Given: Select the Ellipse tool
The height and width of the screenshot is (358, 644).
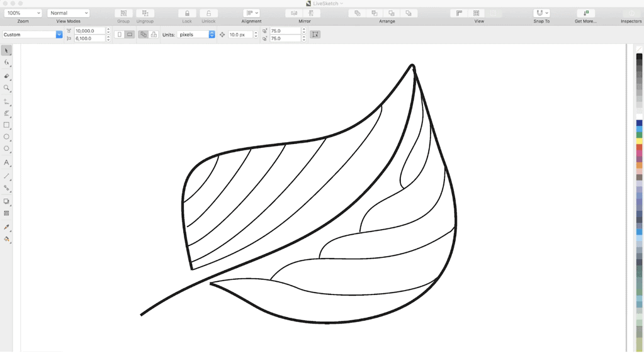Looking at the screenshot, I should (x=6, y=137).
